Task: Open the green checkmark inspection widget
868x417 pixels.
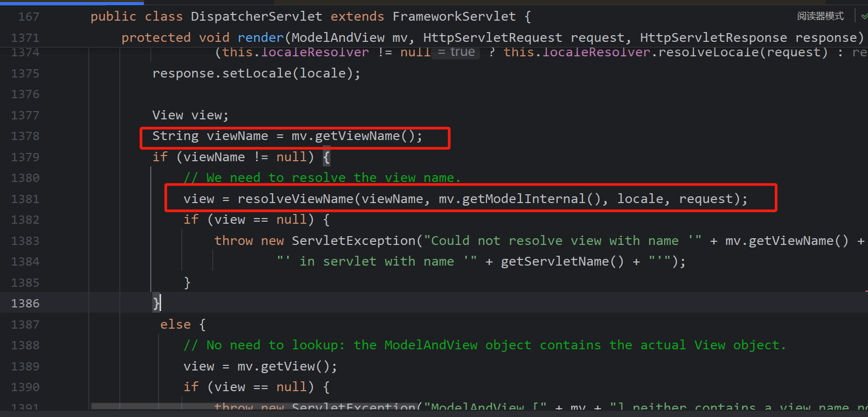Action: [x=865, y=17]
